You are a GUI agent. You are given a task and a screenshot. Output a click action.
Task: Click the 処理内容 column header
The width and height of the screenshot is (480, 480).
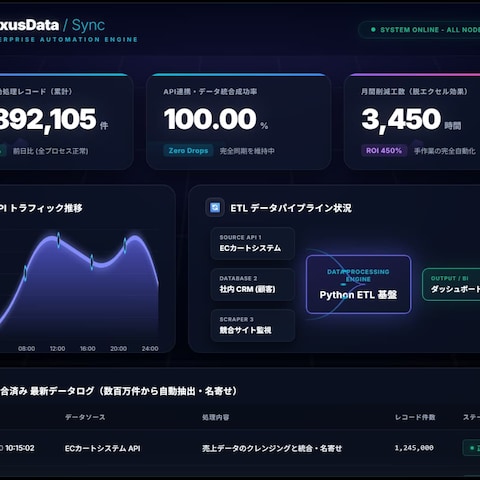click(216, 417)
